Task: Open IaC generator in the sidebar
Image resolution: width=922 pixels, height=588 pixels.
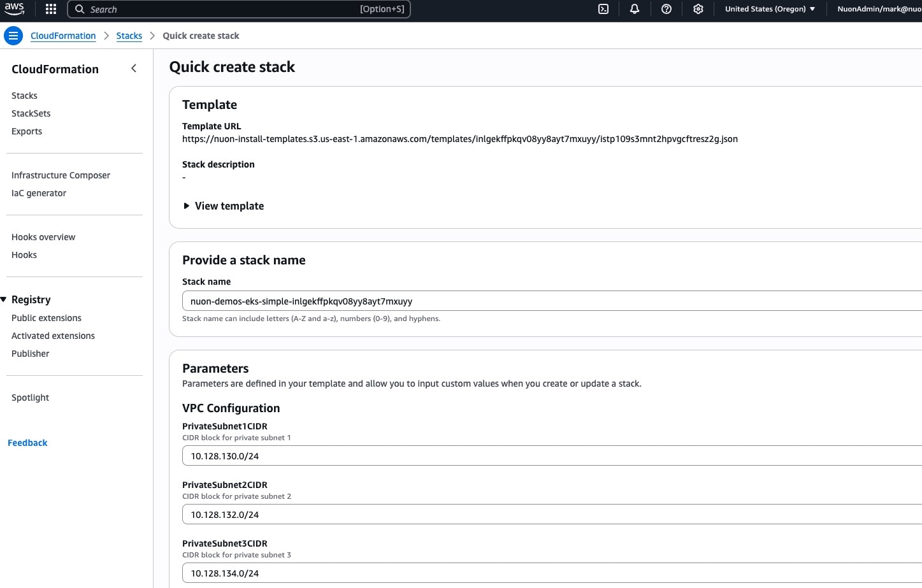Action: pyautogui.click(x=39, y=193)
